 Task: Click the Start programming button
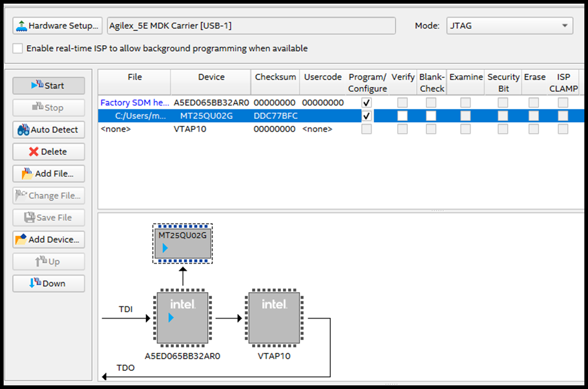click(x=48, y=85)
